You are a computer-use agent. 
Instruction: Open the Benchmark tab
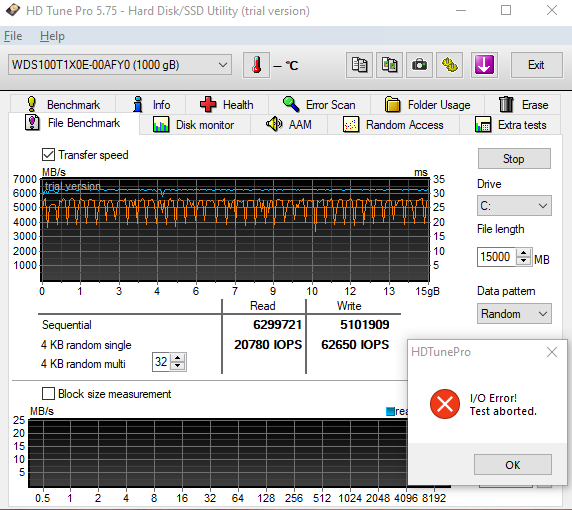click(63, 105)
